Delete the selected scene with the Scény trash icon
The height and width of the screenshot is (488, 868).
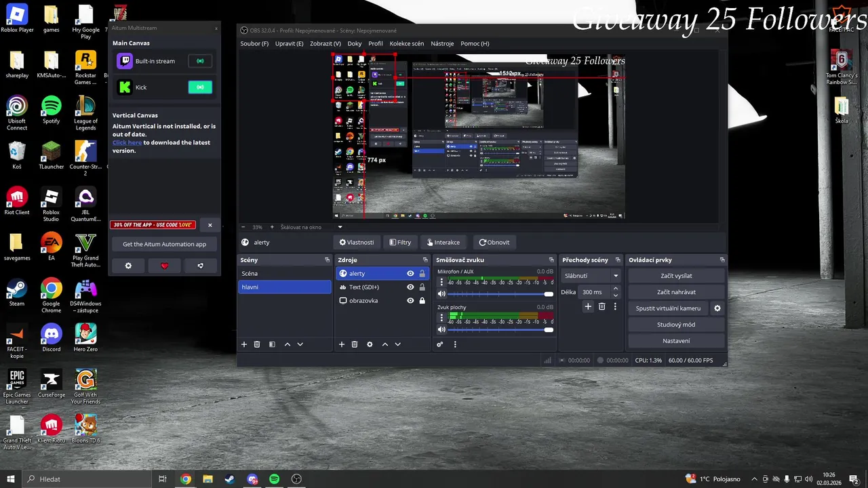coord(257,344)
